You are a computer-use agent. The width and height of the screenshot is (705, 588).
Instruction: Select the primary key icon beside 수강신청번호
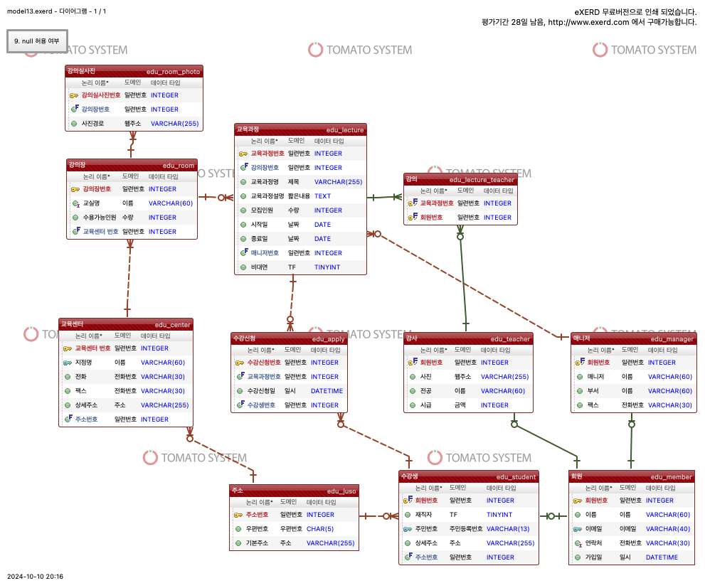pos(239,363)
